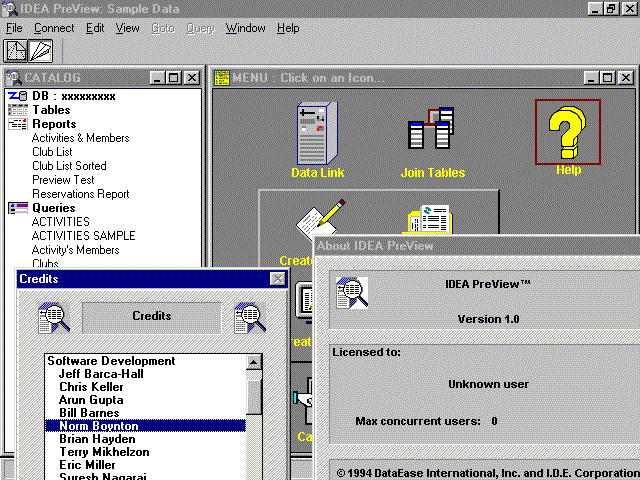
Task: Click the yellow folder report icon in MENU
Action: coord(429,219)
